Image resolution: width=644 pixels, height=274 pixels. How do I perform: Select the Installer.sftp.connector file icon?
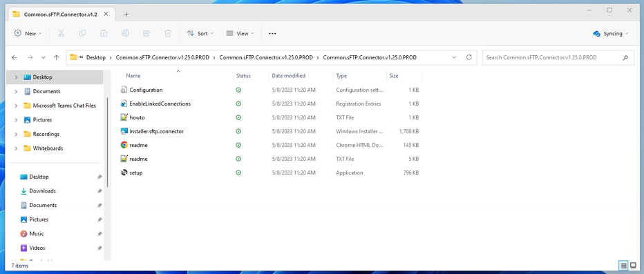[124, 131]
